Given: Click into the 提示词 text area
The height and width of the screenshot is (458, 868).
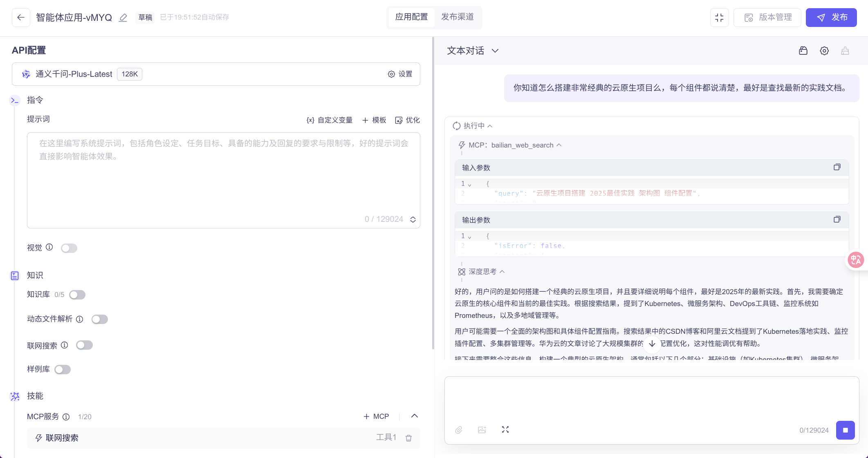Looking at the screenshot, I should [x=223, y=180].
